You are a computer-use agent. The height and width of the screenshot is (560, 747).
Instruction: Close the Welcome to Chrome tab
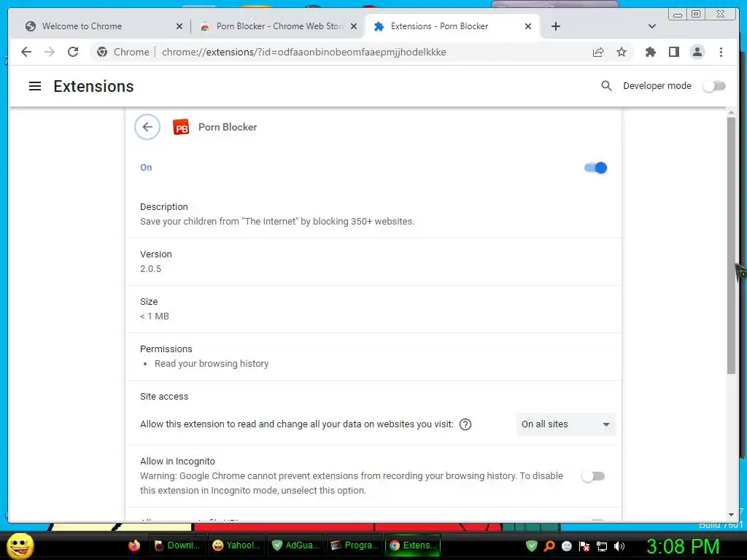pos(179,26)
